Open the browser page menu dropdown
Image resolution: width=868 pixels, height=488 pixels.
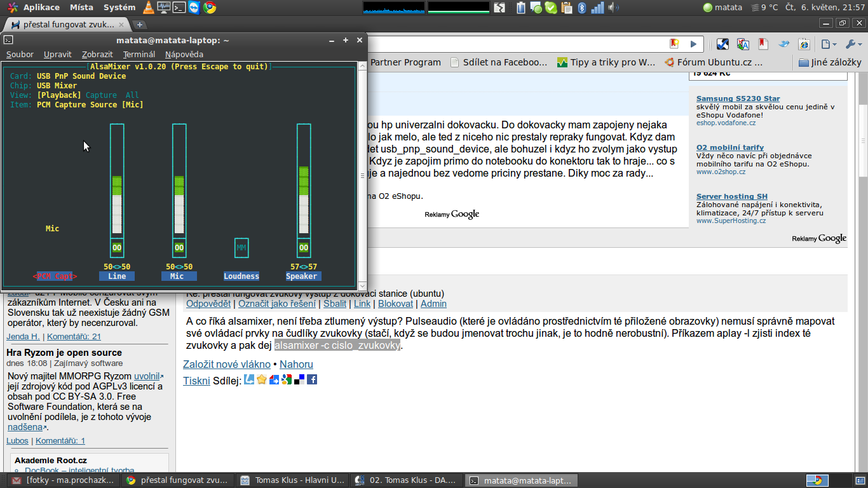click(829, 44)
